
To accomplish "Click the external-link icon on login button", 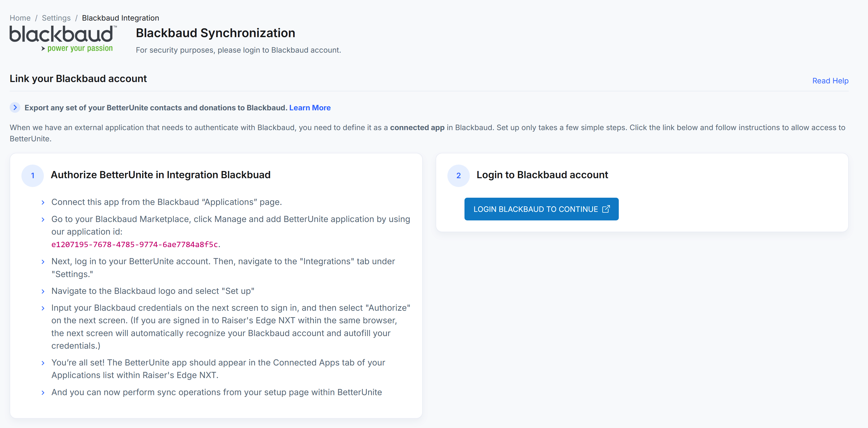I will 605,209.
